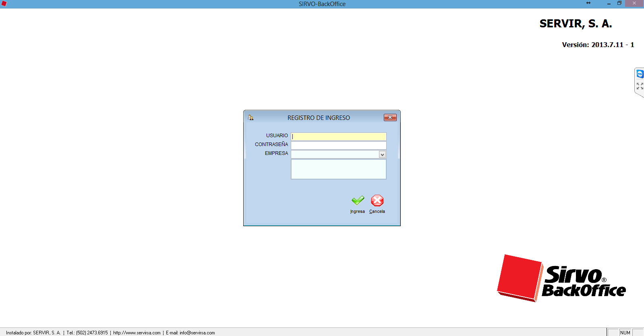This screenshot has height=336, width=644.
Task: Click the expand arrows icon below TeamViewer
Action: (640, 86)
